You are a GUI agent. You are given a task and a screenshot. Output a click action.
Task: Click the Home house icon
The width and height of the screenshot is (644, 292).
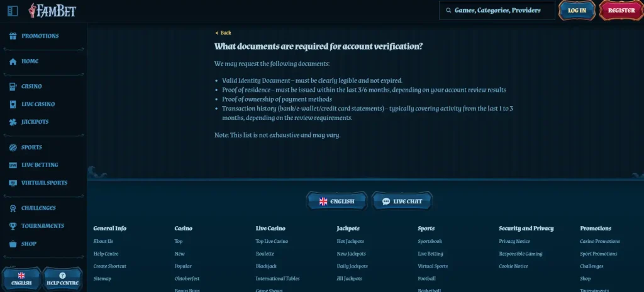click(13, 62)
